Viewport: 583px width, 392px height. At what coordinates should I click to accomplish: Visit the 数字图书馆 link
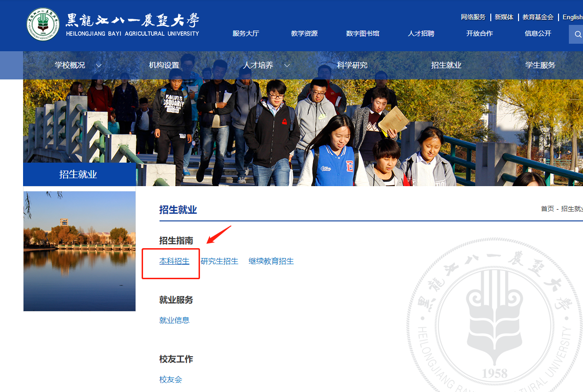[x=362, y=33]
